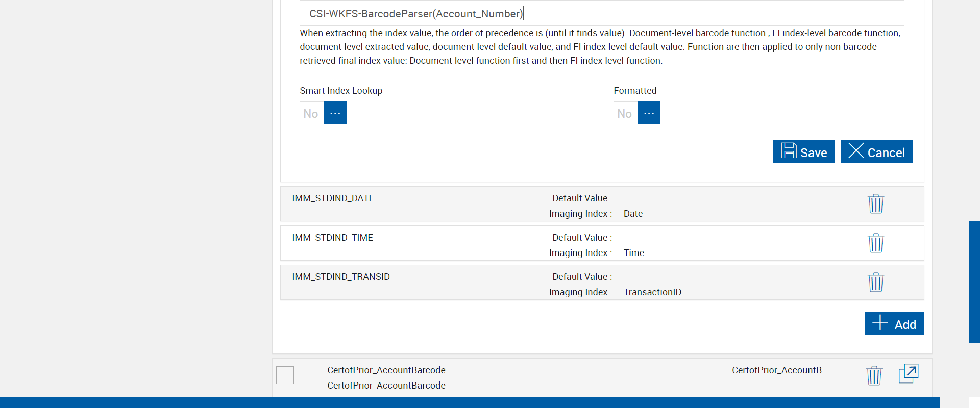Check the CertofPrior_AccountBarcode checkbox
Image resolution: width=980 pixels, height=408 pixels.
click(x=285, y=375)
